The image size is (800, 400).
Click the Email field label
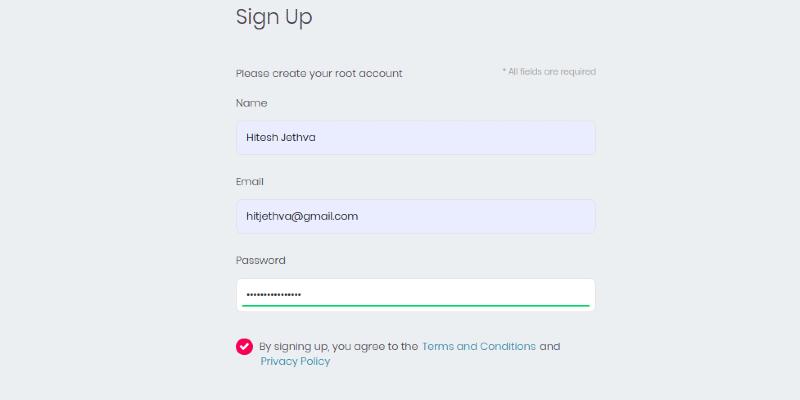click(x=250, y=182)
